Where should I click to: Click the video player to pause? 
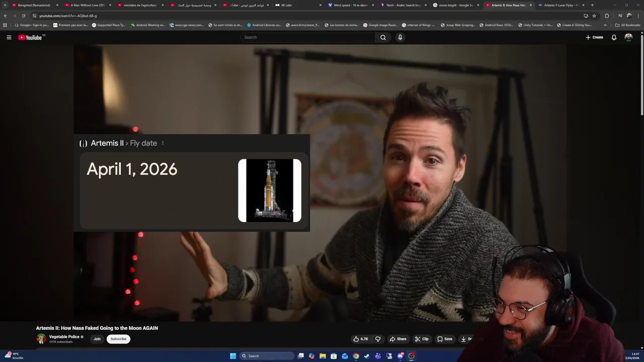[x=320, y=183]
